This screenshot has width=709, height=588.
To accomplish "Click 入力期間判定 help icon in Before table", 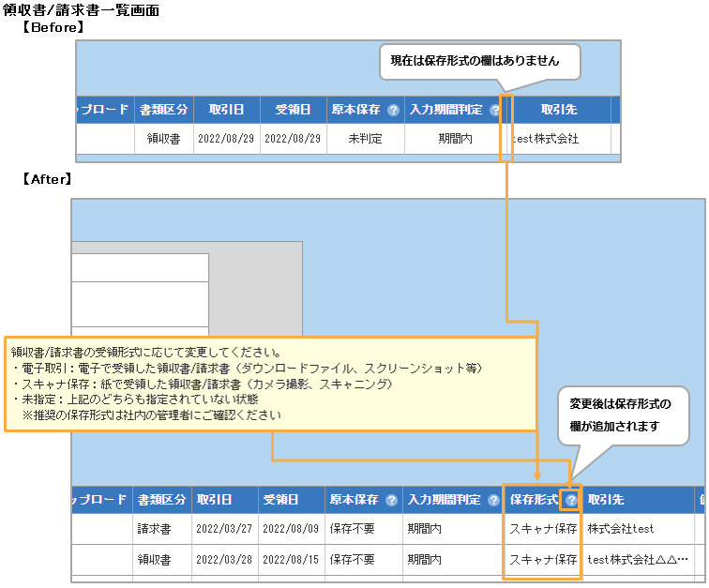I will click(495, 110).
